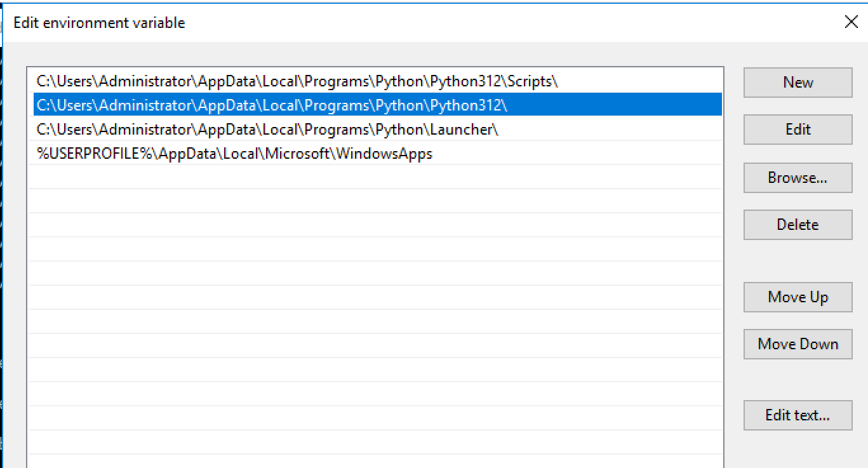The image size is (868, 468).
Task: Choose the %USERPROFILE% WindowsApps entry
Action: click(234, 154)
